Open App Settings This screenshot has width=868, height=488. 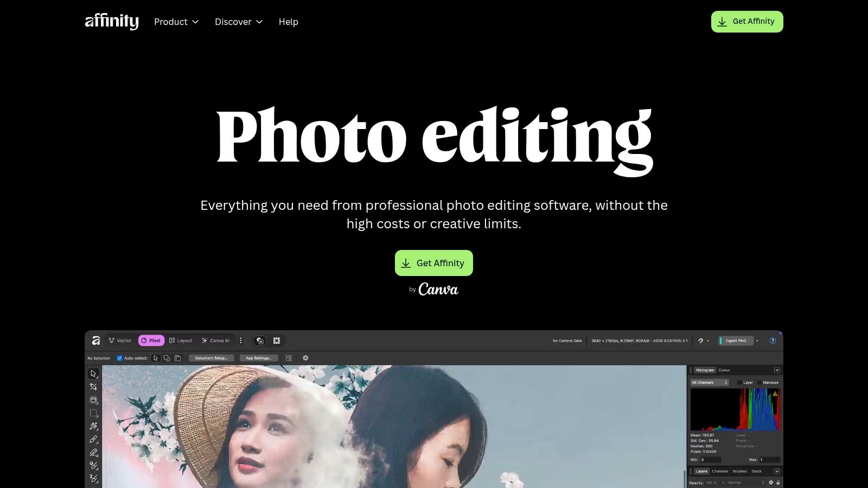(259, 358)
